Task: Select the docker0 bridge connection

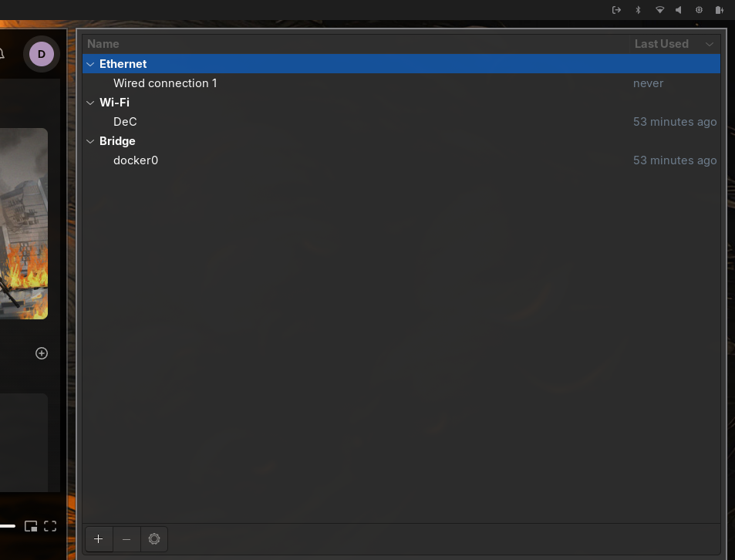Action: click(x=136, y=160)
